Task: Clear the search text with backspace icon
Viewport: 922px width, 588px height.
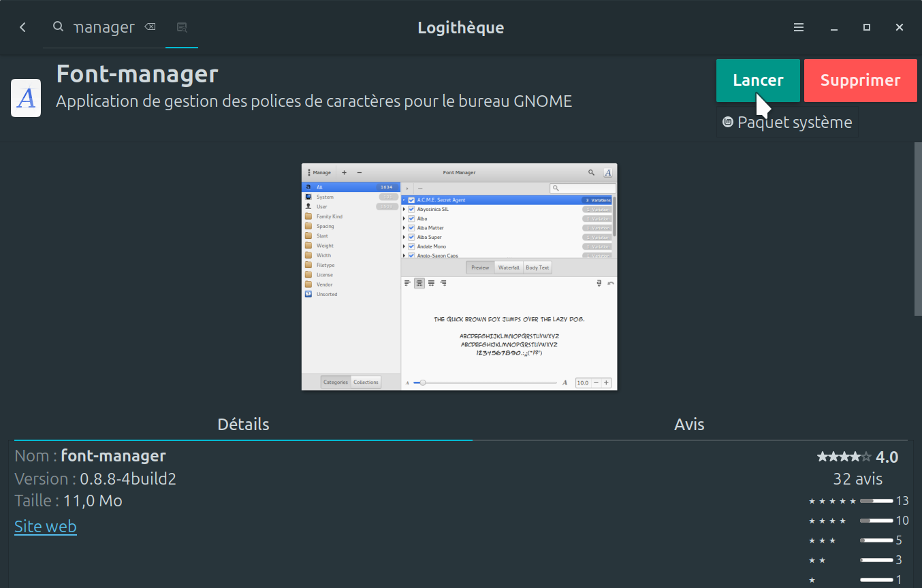Action: click(150, 27)
